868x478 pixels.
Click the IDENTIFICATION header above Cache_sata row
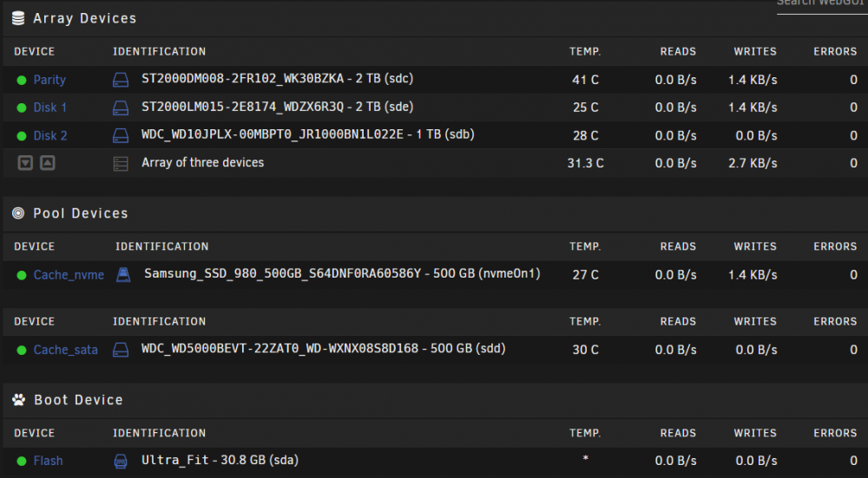pyautogui.click(x=160, y=322)
